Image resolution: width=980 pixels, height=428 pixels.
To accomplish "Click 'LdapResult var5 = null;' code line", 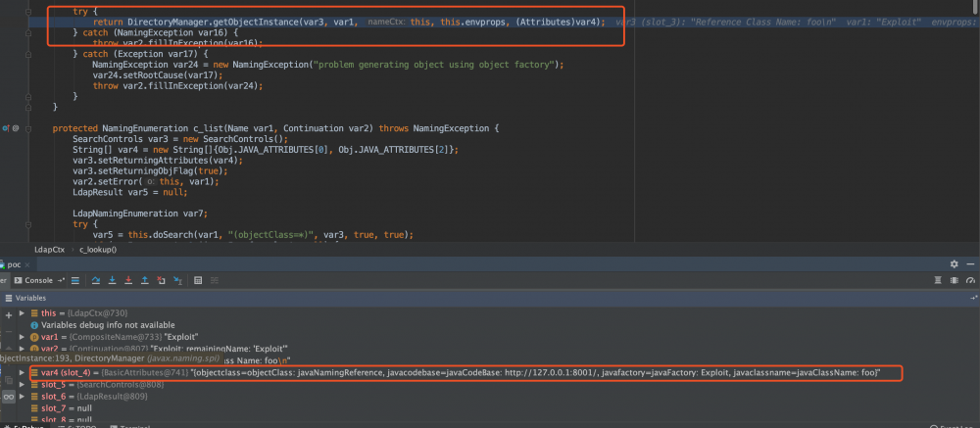I will (x=129, y=192).
